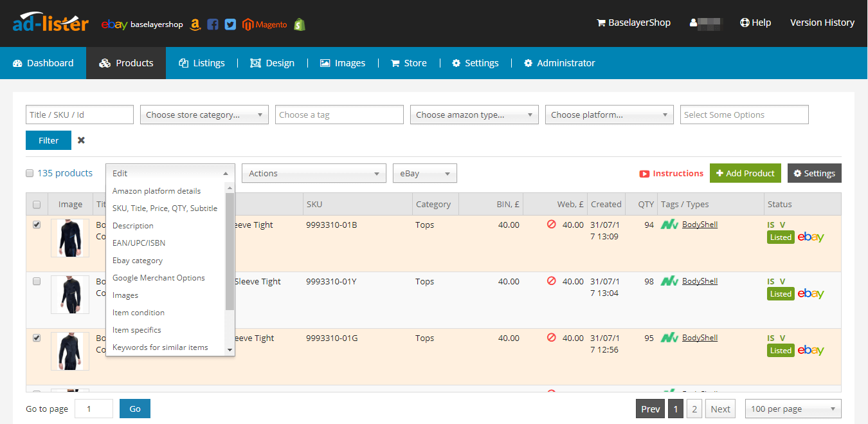Click the eBay baselayershop icon in header
The image size is (868, 424).
pyautogui.click(x=114, y=24)
